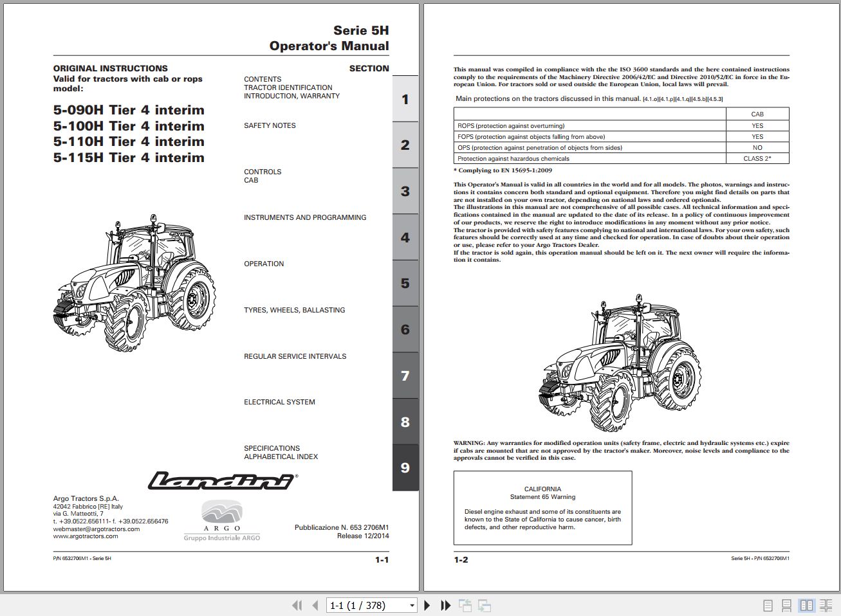Switch to continuous facing pages layout
Image resolution: width=841 pixels, height=616 pixels.
tap(826, 605)
